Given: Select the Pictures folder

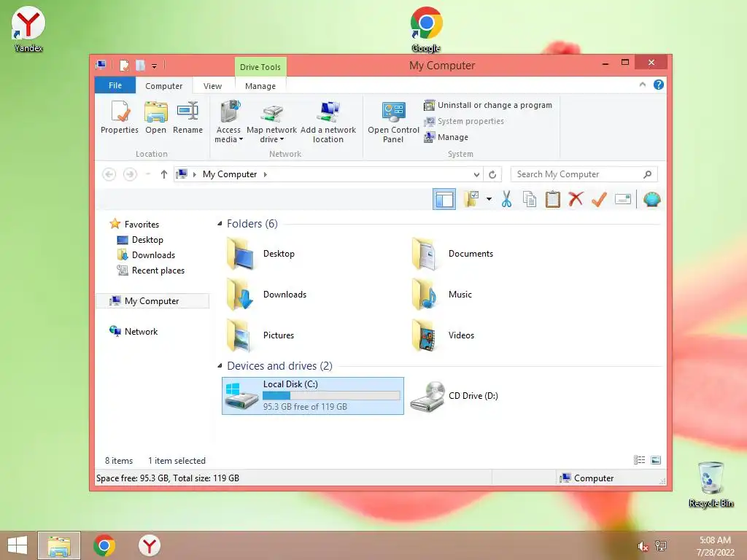Looking at the screenshot, I should tap(260, 335).
